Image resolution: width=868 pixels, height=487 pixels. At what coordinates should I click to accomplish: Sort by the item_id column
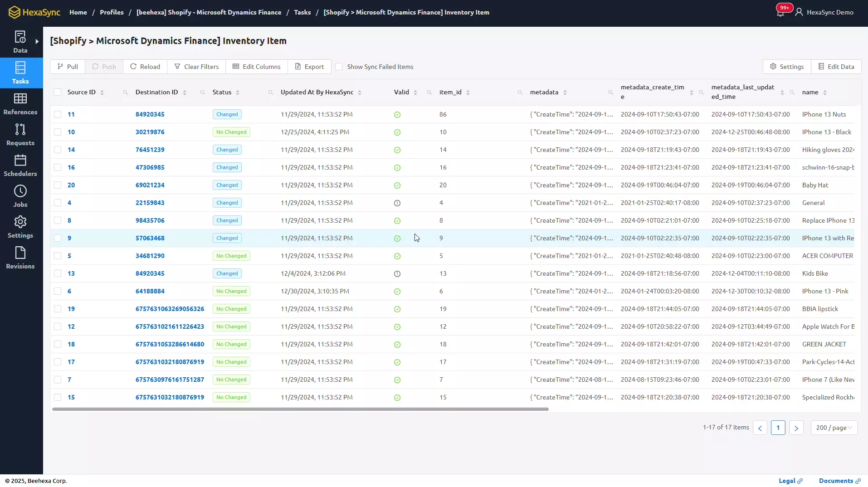pyautogui.click(x=468, y=93)
